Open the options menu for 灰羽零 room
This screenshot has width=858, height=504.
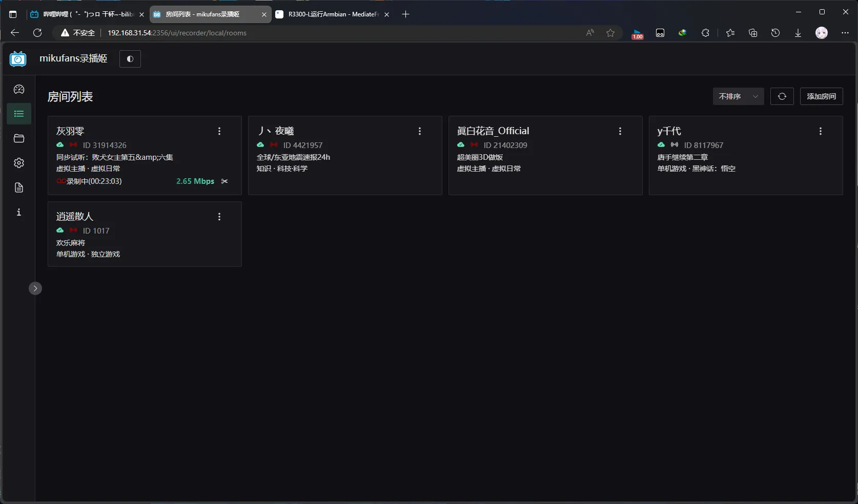[219, 131]
